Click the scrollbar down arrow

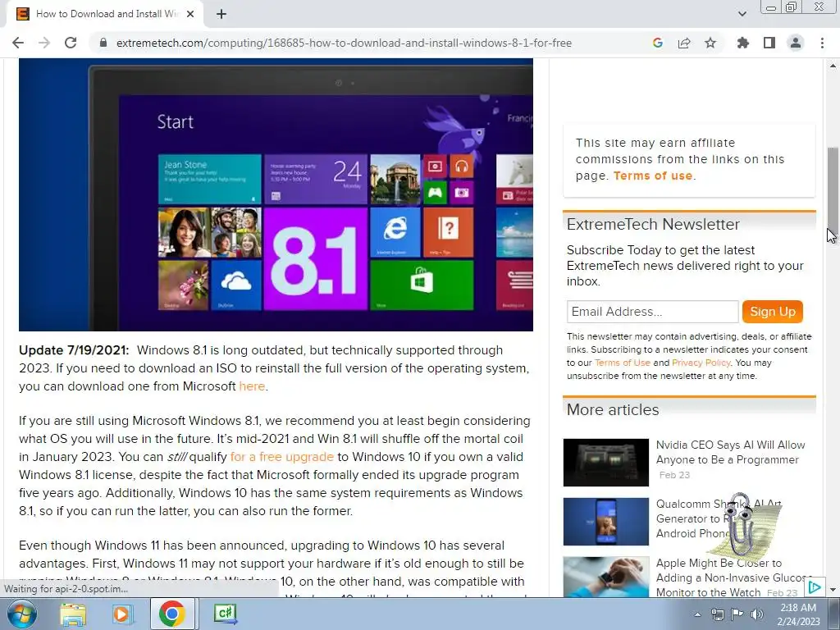click(833, 590)
